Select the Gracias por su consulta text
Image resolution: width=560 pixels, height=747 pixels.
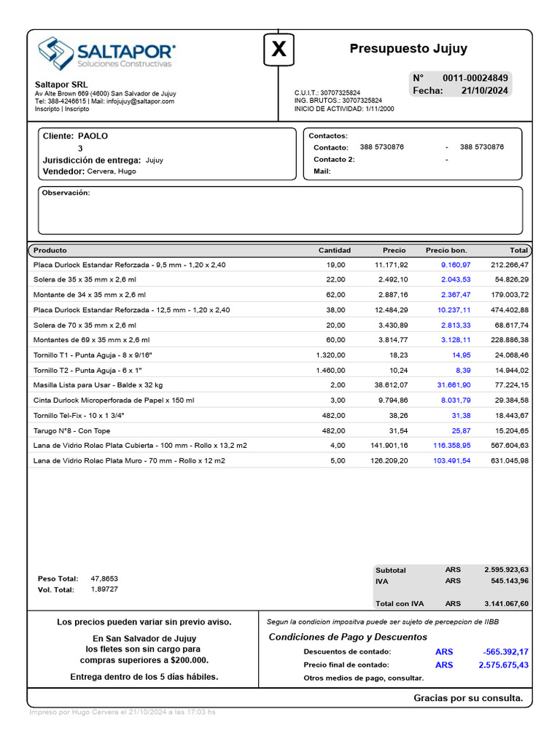(468, 698)
